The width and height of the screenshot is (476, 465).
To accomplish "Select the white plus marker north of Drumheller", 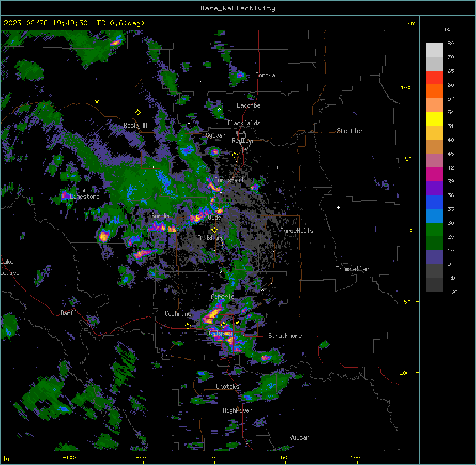I will click(338, 207).
